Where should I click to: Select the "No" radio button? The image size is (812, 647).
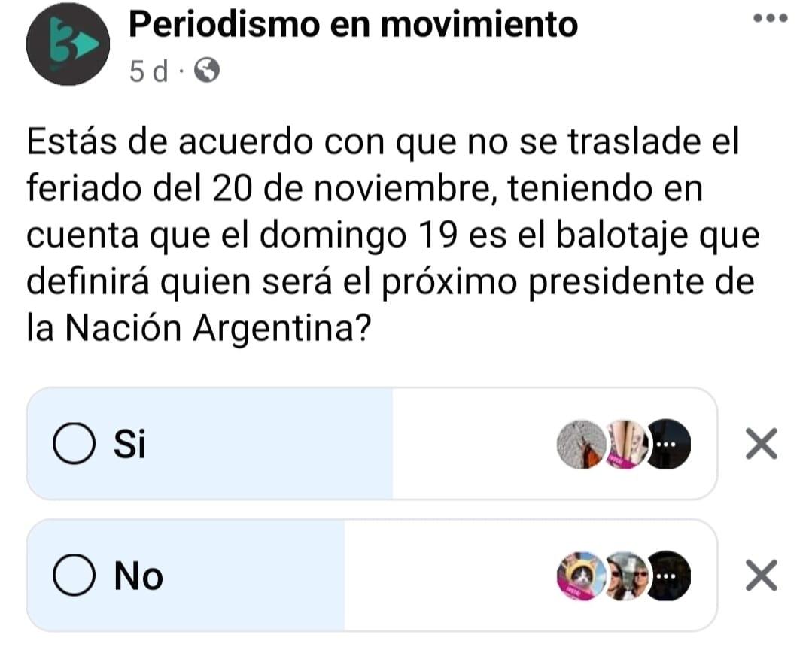[75, 576]
